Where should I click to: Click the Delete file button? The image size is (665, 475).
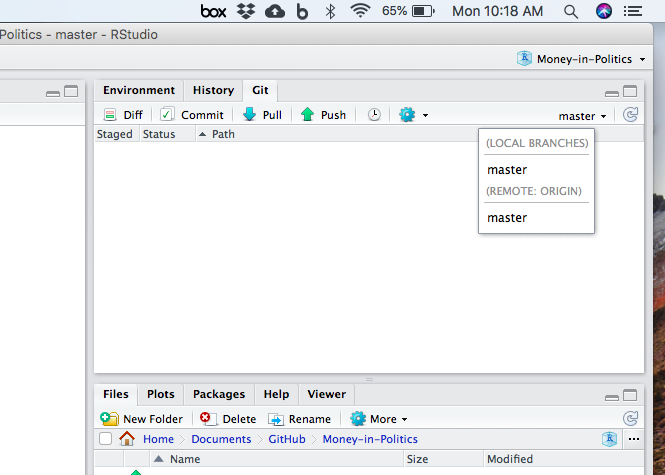pos(228,419)
